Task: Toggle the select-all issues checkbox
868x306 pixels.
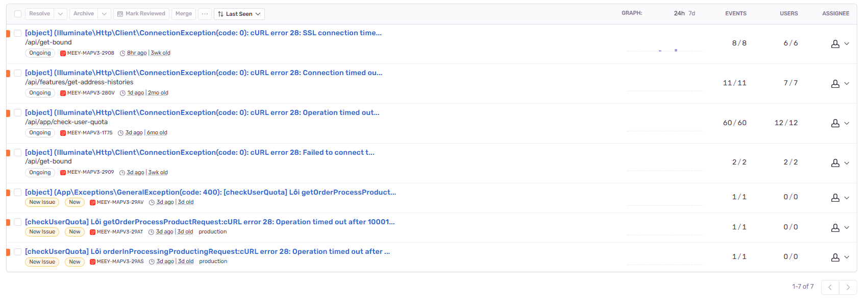Action: point(18,14)
